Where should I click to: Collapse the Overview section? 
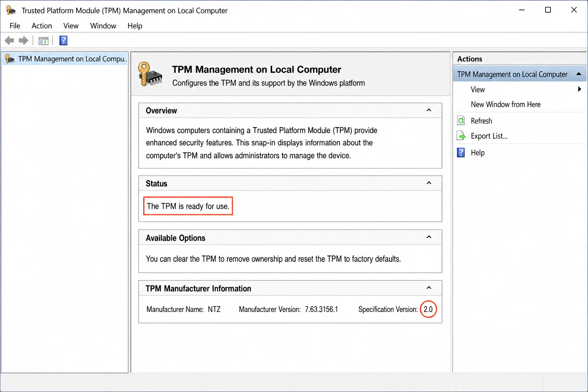coord(429,110)
